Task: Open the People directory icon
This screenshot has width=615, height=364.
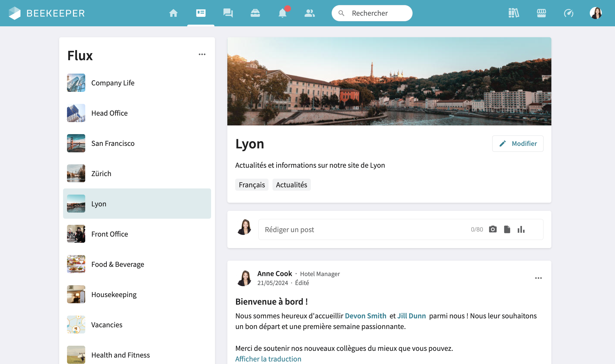Action: [x=309, y=13]
